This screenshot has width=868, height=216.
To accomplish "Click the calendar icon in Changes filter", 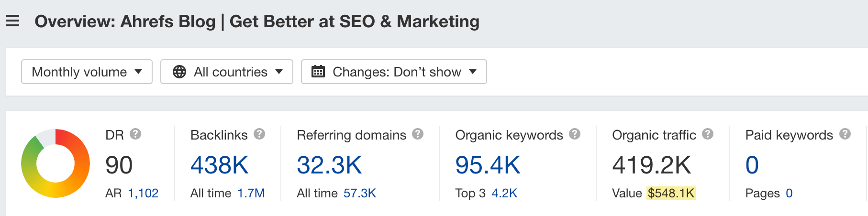I will tap(318, 72).
